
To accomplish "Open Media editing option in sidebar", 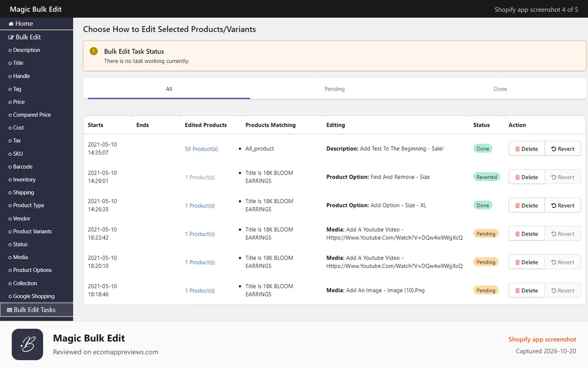I will (x=18, y=257).
